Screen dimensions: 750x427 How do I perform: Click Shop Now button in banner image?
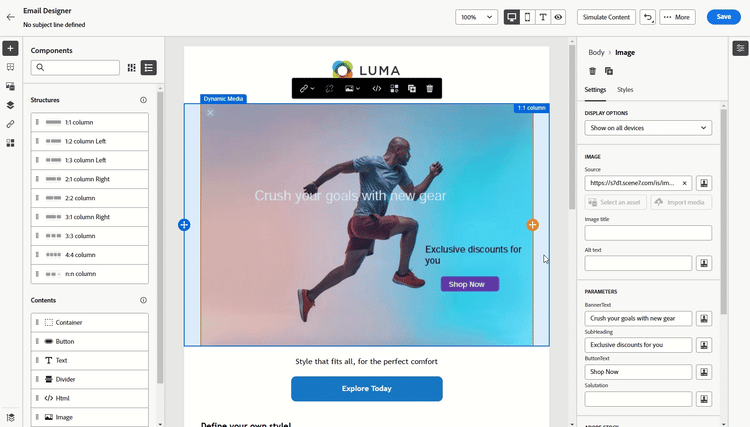(x=470, y=284)
